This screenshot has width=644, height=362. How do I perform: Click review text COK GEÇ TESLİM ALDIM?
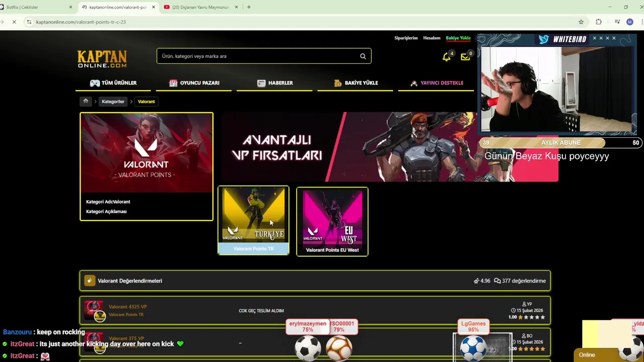pos(261,311)
